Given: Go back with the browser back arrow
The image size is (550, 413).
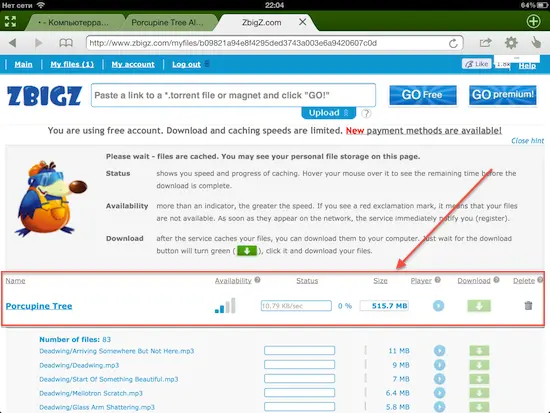Looking at the screenshot, I should pyautogui.click(x=13, y=43).
